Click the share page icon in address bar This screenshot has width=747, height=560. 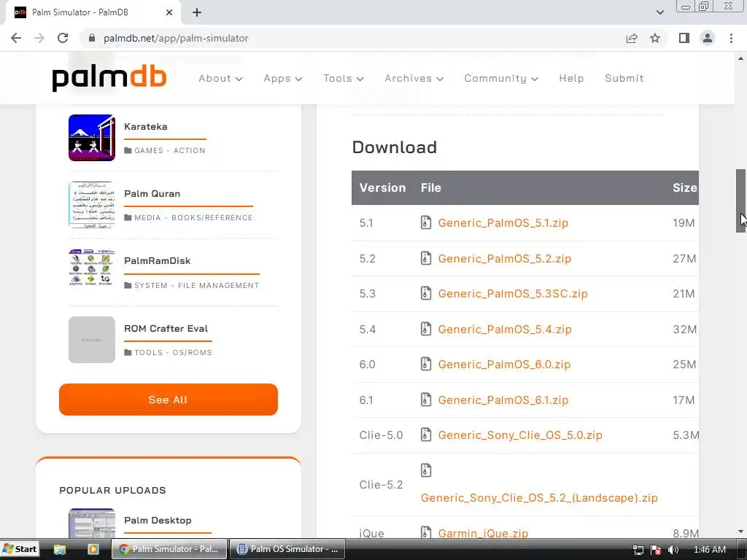[632, 38]
